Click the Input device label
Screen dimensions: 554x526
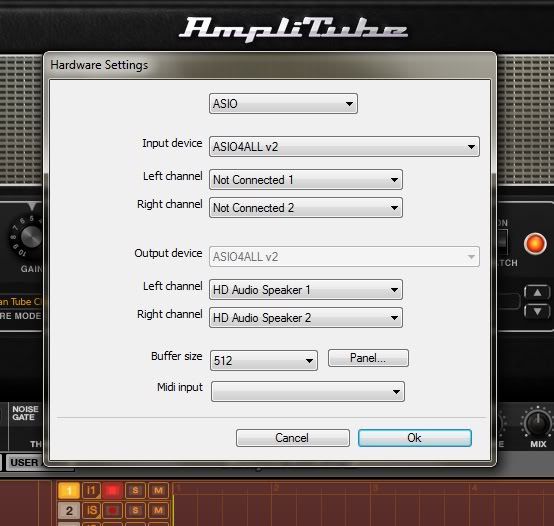[172, 143]
